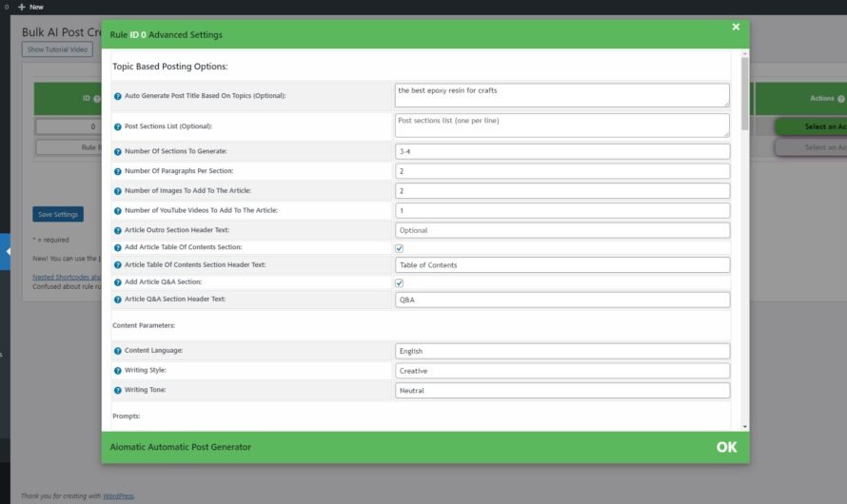Click the Writing Tone field showing Neutral
Viewport: 847px width, 504px height.
click(561, 391)
